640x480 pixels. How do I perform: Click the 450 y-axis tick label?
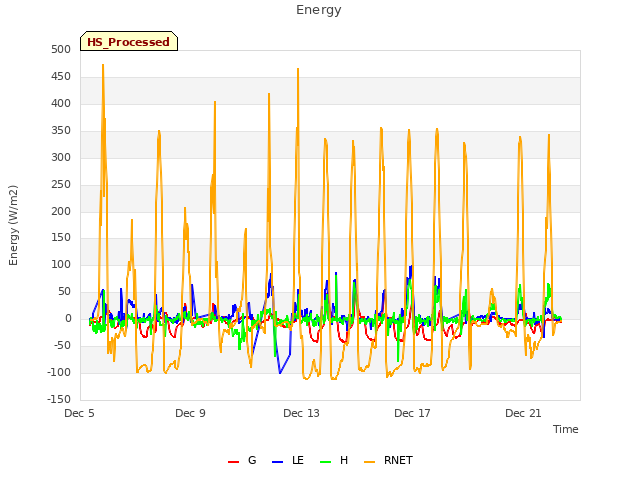coord(61,77)
